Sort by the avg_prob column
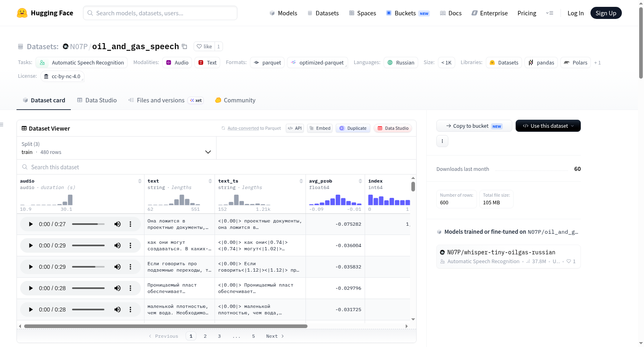Image resolution: width=644 pixels, height=347 pixels. (360, 181)
